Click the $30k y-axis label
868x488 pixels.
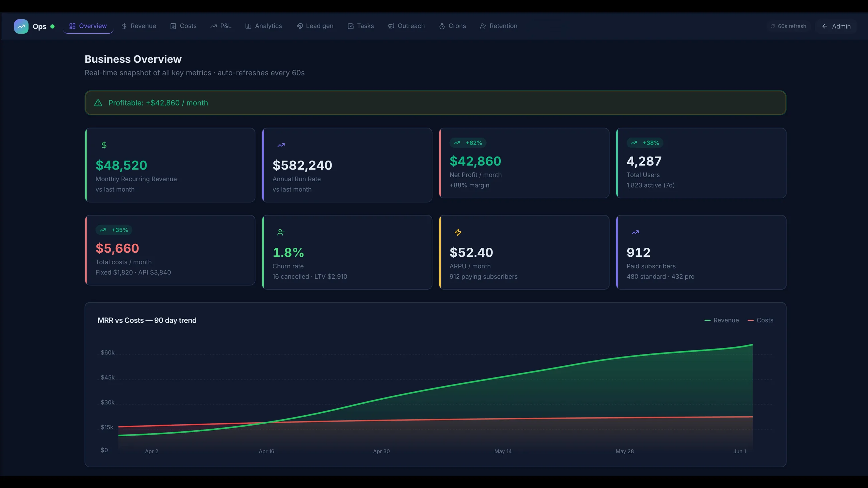coord(107,403)
